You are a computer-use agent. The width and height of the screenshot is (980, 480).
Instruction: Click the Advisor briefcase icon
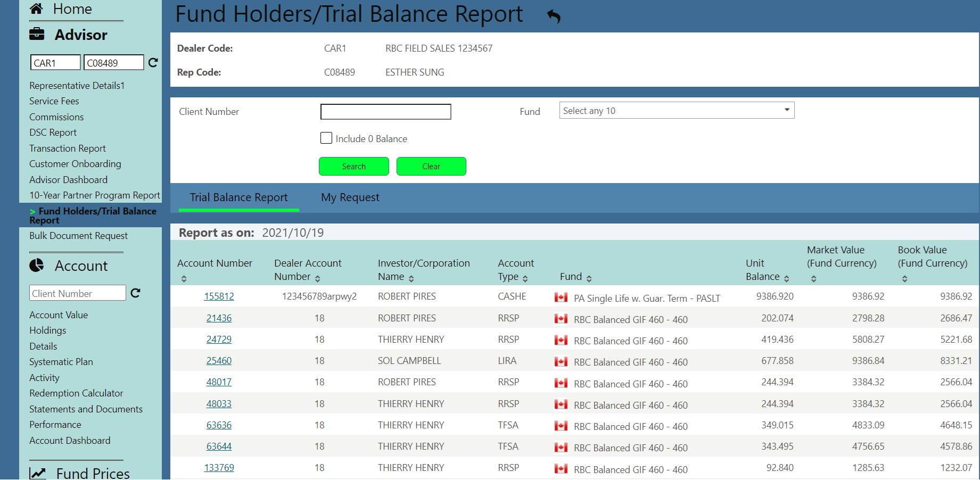click(x=37, y=34)
